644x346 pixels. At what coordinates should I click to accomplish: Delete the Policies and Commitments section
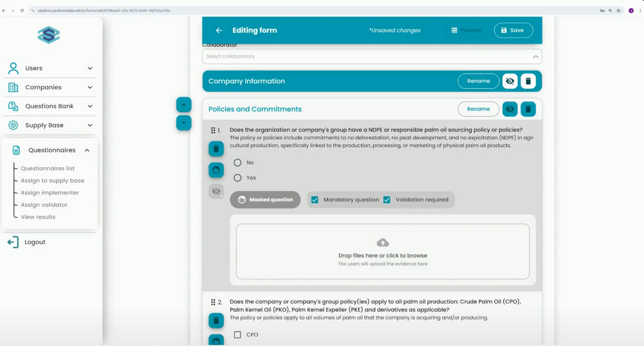(528, 109)
